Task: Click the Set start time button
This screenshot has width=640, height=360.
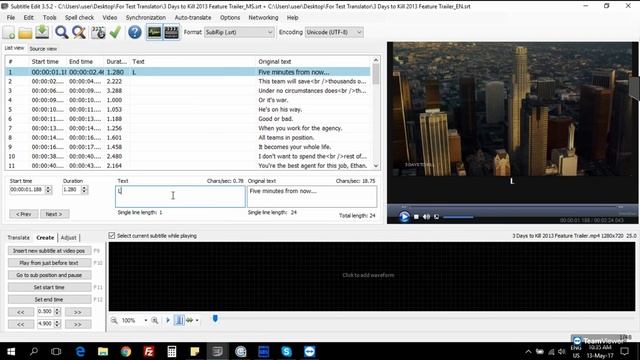Action: click(x=49, y=287)
